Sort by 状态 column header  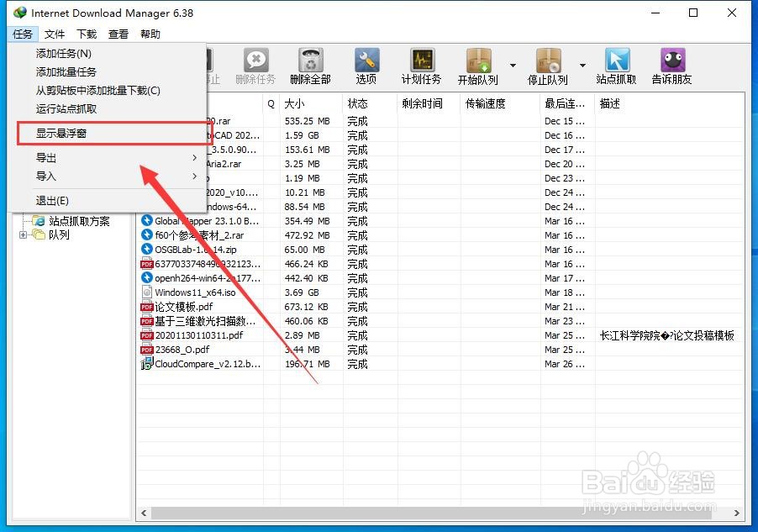(371, 103)
